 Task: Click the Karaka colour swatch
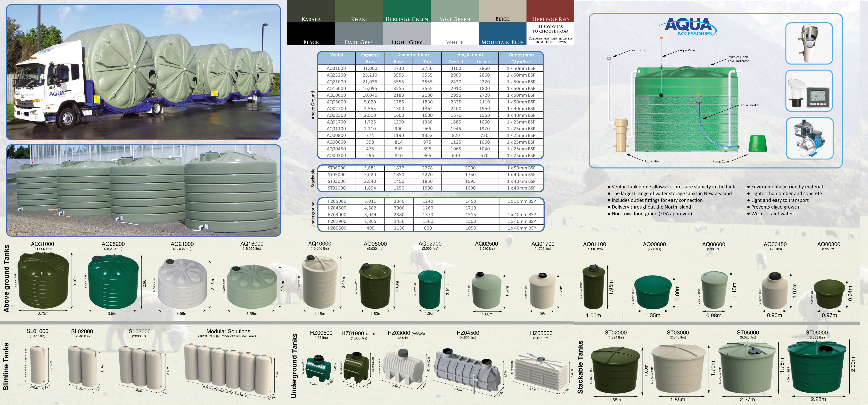[311, 11]
